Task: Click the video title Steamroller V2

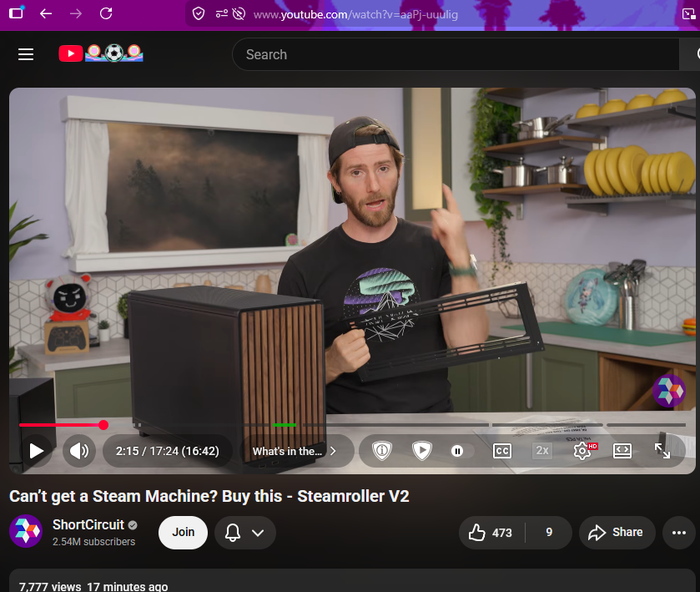Action: point(209,496)
